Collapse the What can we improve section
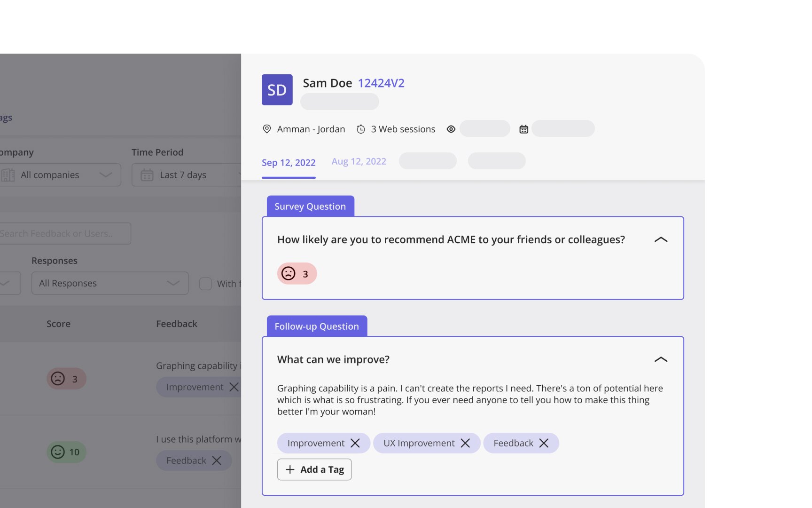This screenshot has width=812, height=508. pyautogui.click(x=661, y=359)
